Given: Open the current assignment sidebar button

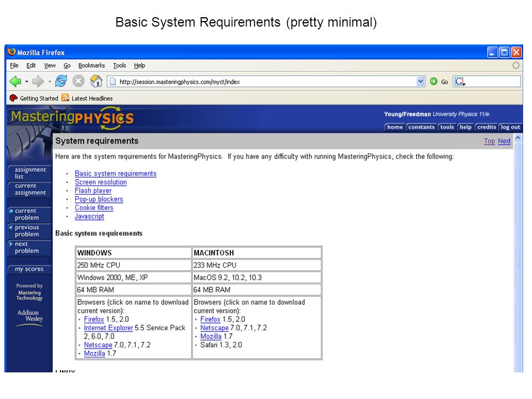Looking at the screenshot, I should pyautogui.click(x=29, y=190).
